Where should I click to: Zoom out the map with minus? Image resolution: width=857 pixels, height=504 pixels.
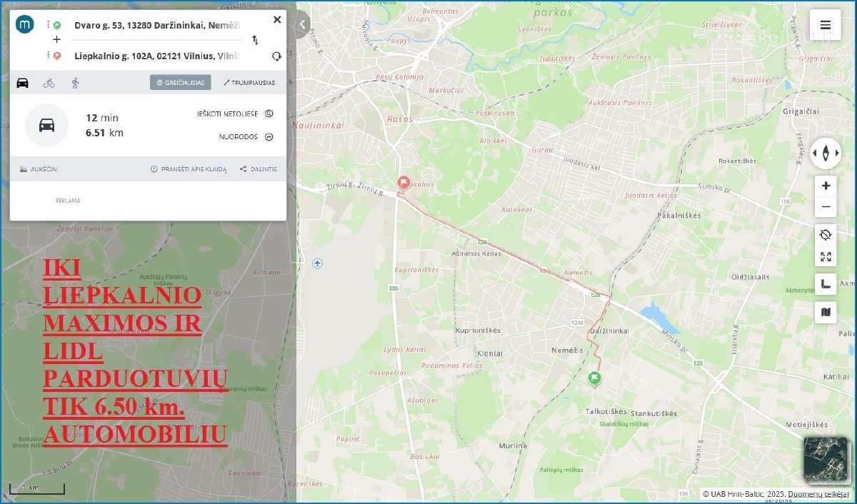coord(826,207)
